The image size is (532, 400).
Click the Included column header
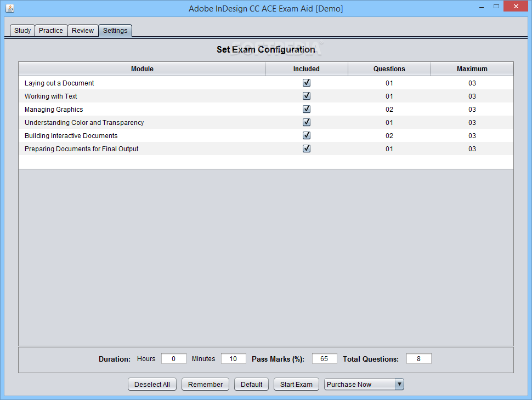coord(307,69)
